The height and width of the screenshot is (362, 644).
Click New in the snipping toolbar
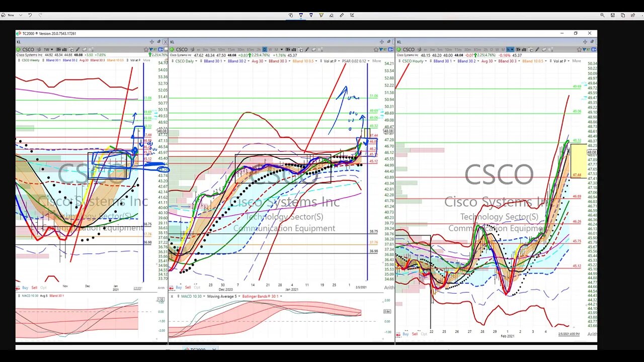pos(9,15)
